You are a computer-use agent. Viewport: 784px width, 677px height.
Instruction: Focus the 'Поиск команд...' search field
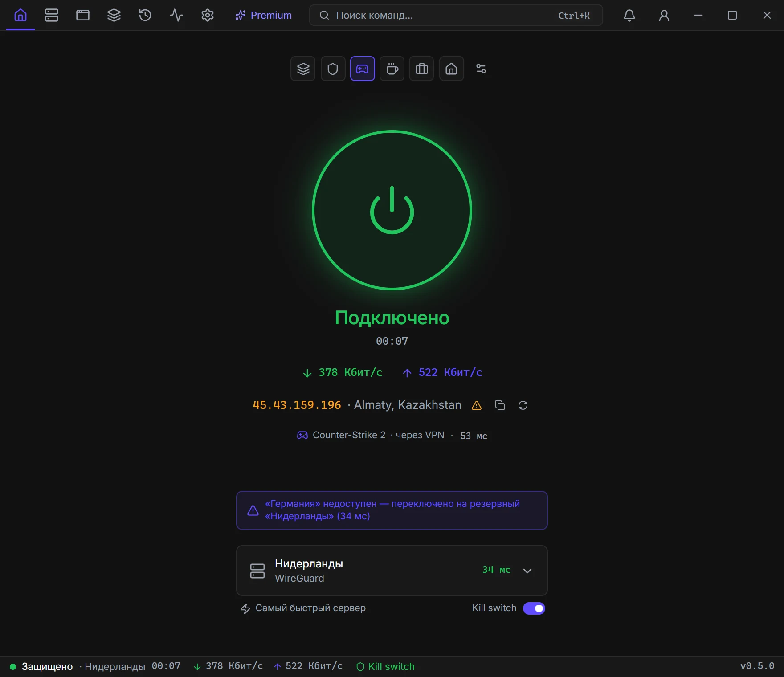(x=456, y=15)
